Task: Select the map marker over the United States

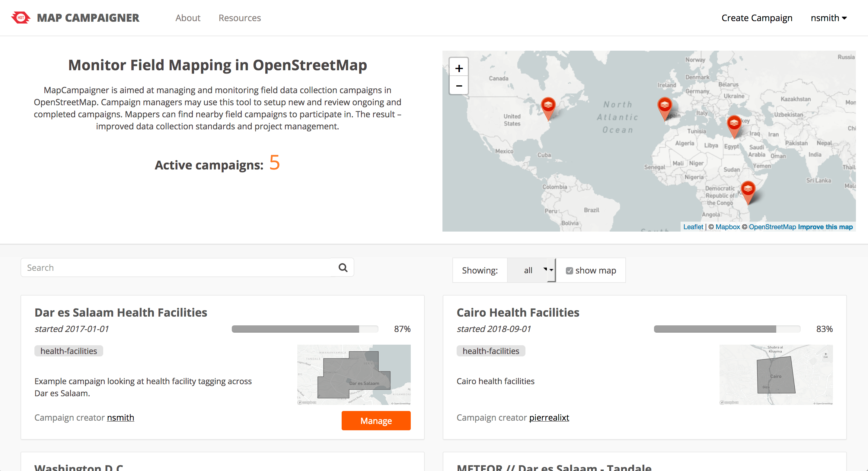Action: point(548,109)
